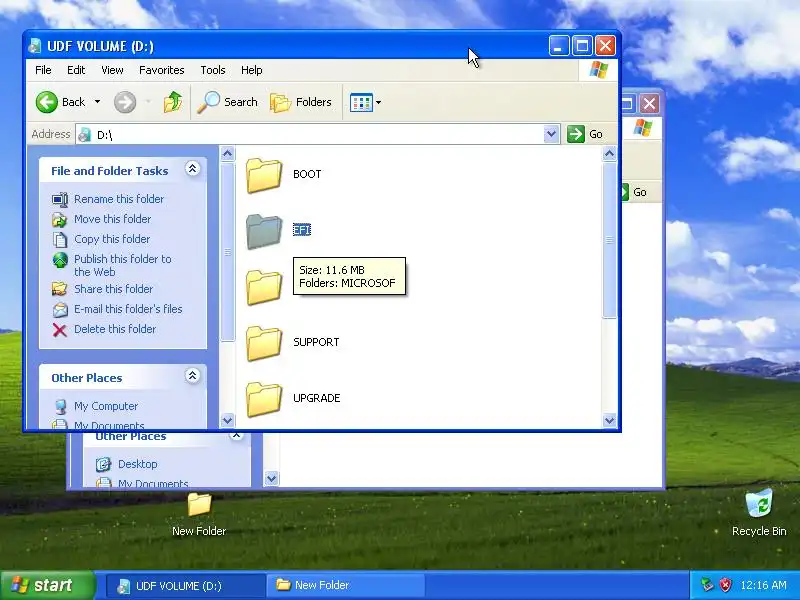Click the UPGRADE folder name

316,398
